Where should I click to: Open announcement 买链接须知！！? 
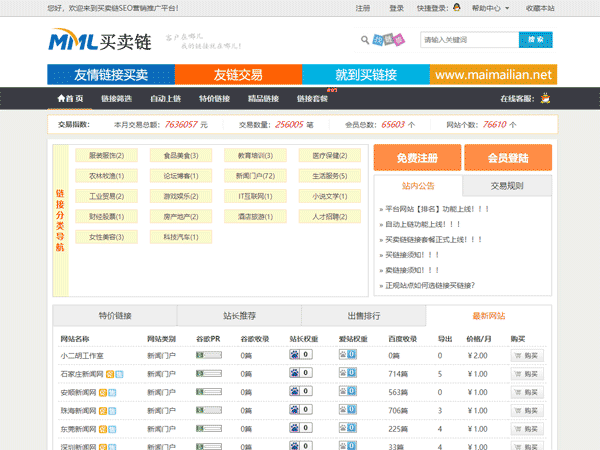412,255
